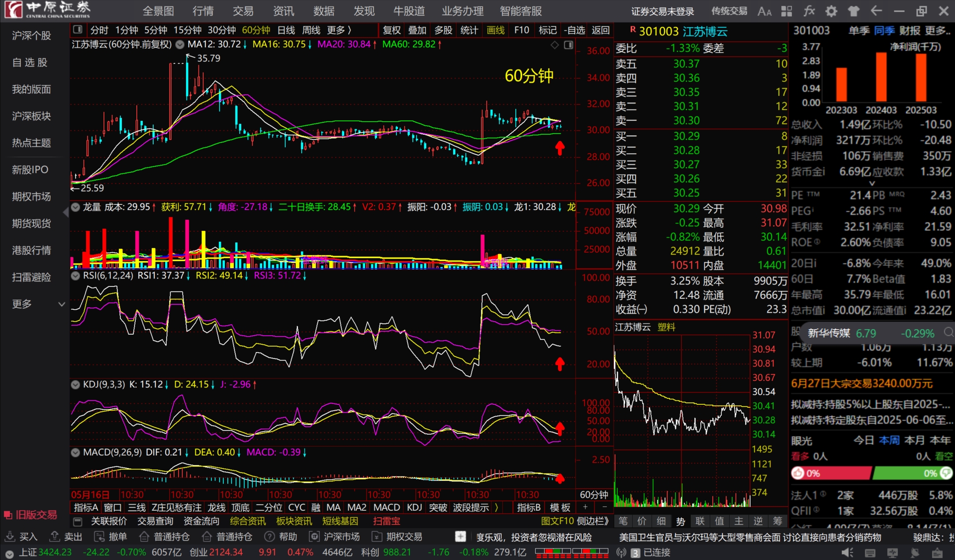The width and height of the screenshot is (955, 560).
Task: Open the 资讯 menu in the top bar
Action: coord(284,11)
